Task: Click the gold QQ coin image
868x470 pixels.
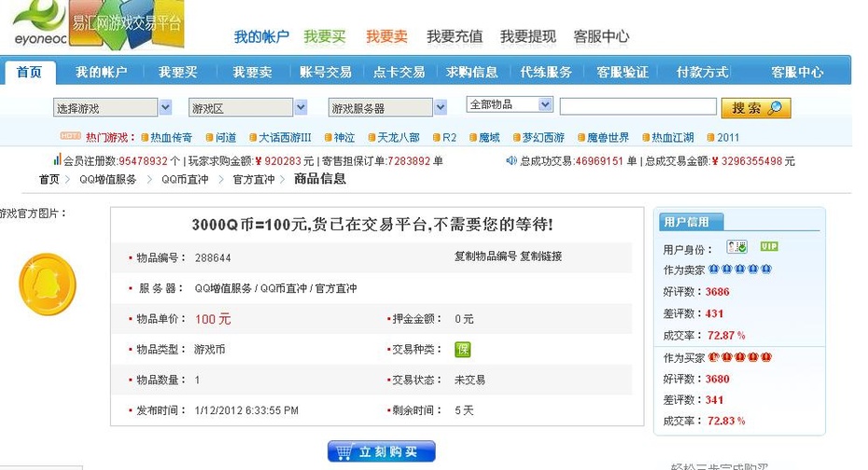Action: (48, 283)
